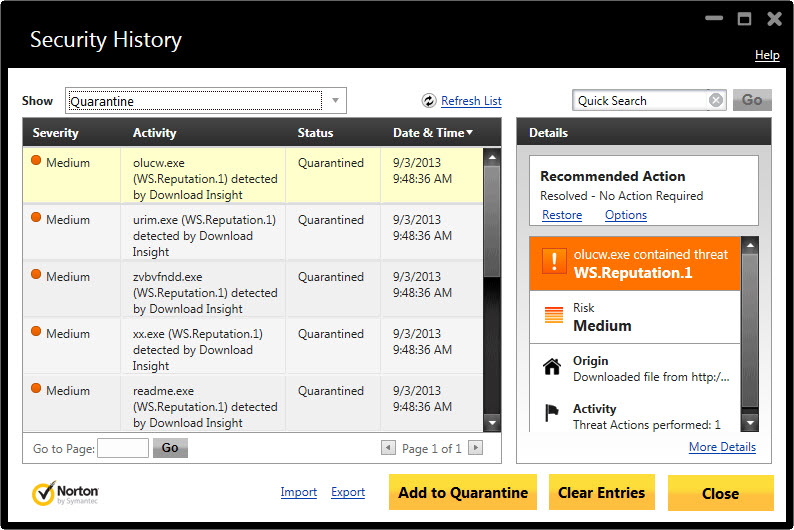The width and height of the screenshot is (794, 530).
Task: Click the Restore link
Action: tap(562, 215)
